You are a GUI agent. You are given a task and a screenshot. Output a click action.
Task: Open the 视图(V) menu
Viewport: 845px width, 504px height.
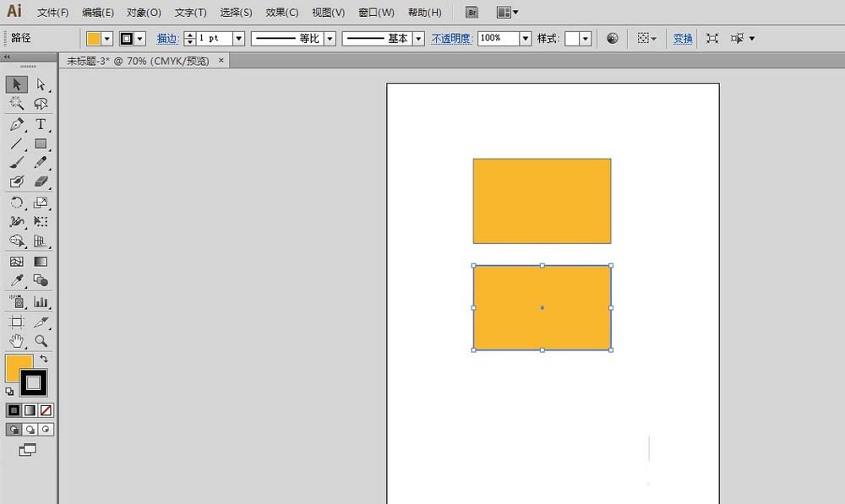coord(328,13)
